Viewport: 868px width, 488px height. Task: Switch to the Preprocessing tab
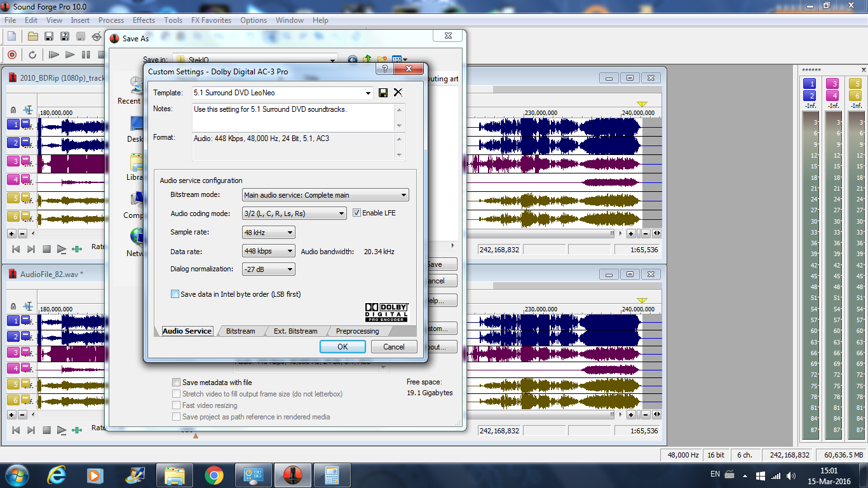point(357,331)
